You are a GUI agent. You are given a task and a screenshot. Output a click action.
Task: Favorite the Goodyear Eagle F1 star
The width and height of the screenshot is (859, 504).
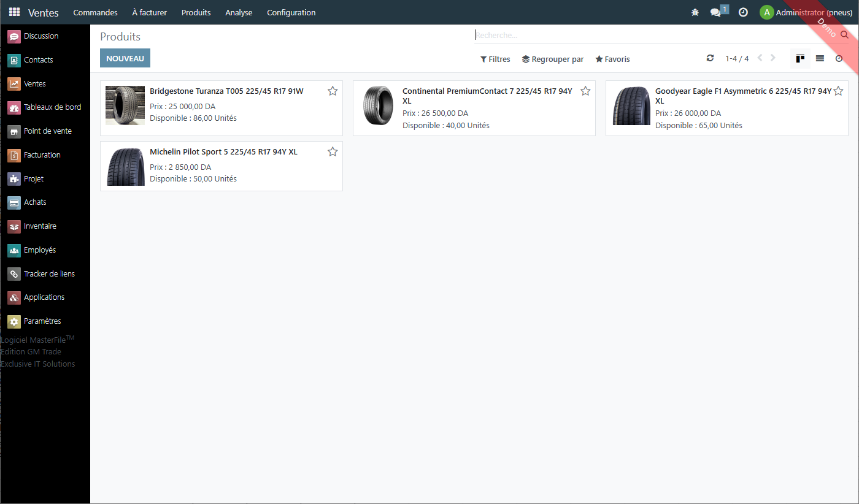(x=838, y=91)
